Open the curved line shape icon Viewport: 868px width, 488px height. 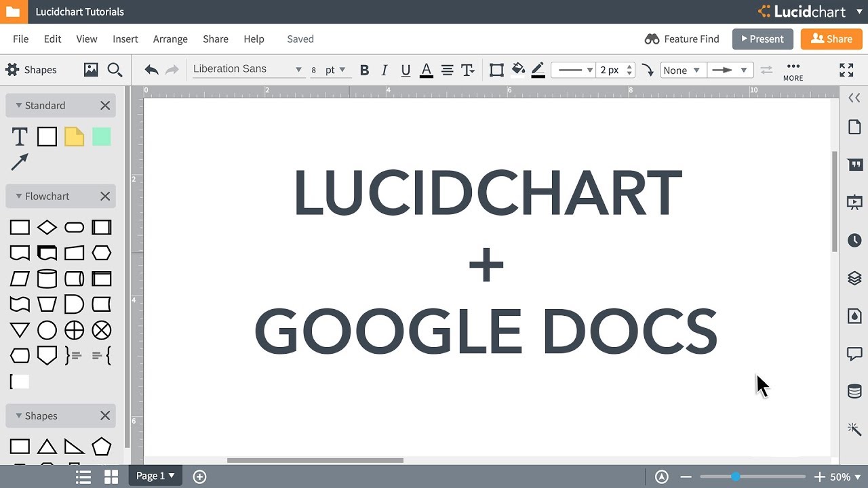click(648, 70)
